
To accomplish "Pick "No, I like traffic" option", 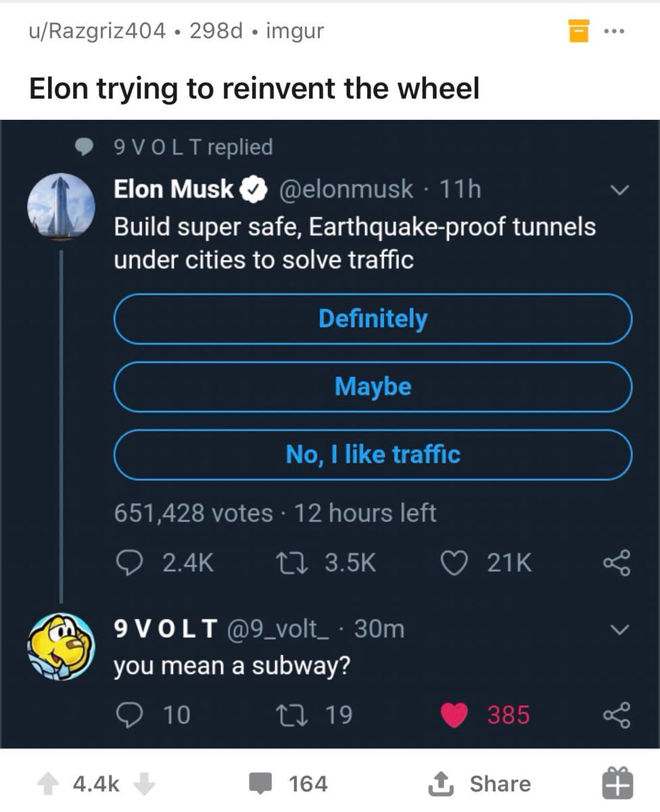I will point(373,454).
